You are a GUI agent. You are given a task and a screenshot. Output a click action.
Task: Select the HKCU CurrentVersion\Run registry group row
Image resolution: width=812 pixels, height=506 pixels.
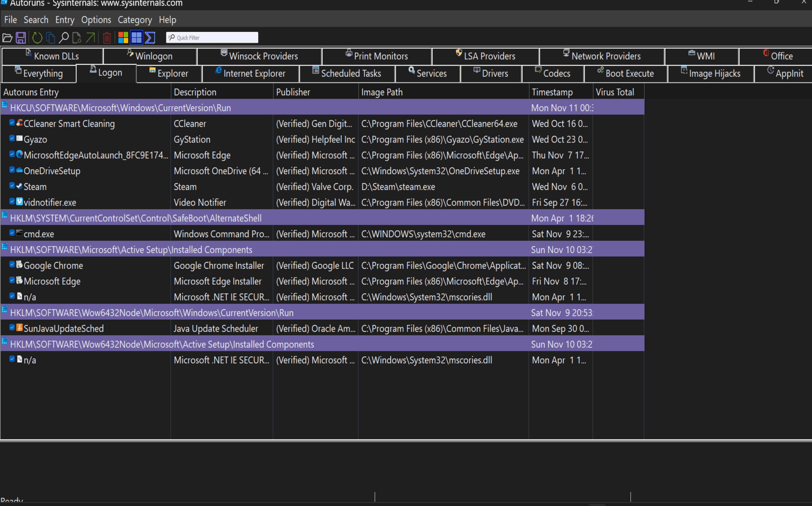pos(322,108)
